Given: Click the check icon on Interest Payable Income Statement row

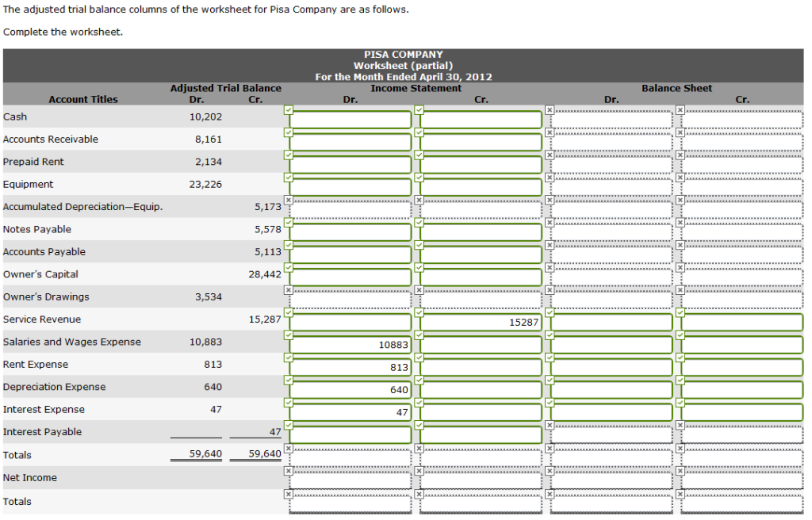Looking at the screenshot, I should (288, 425).
